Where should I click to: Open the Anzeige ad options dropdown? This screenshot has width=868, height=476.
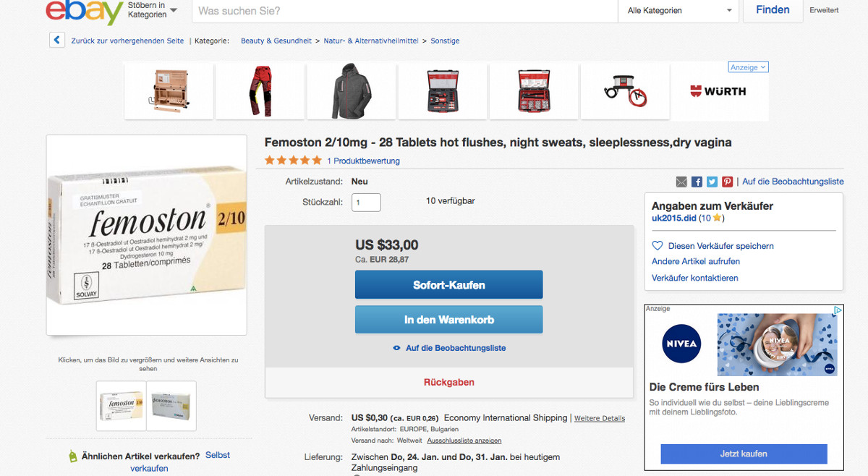click(748, 67)
